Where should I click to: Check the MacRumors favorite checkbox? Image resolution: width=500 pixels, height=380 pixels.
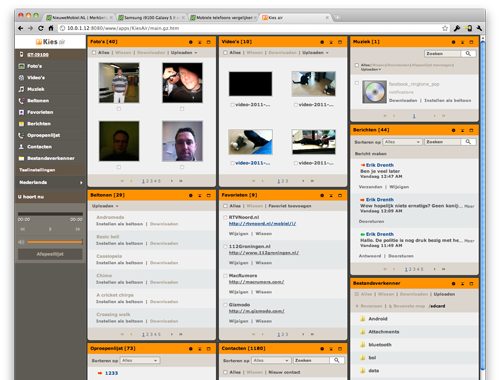tap(225, 276)
